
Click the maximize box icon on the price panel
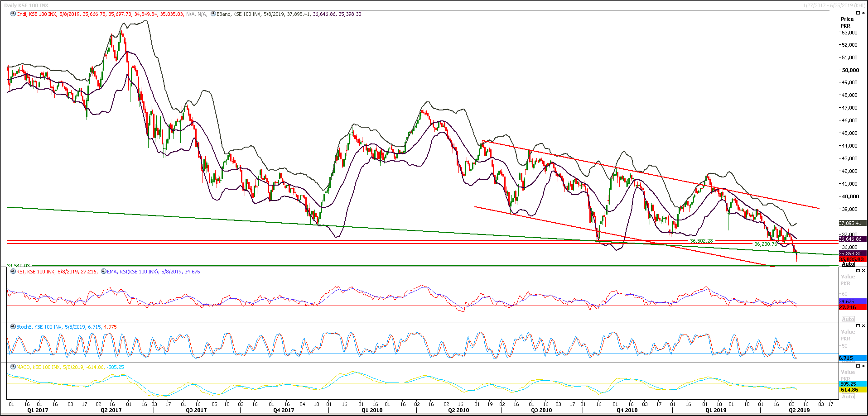(858, 13)
